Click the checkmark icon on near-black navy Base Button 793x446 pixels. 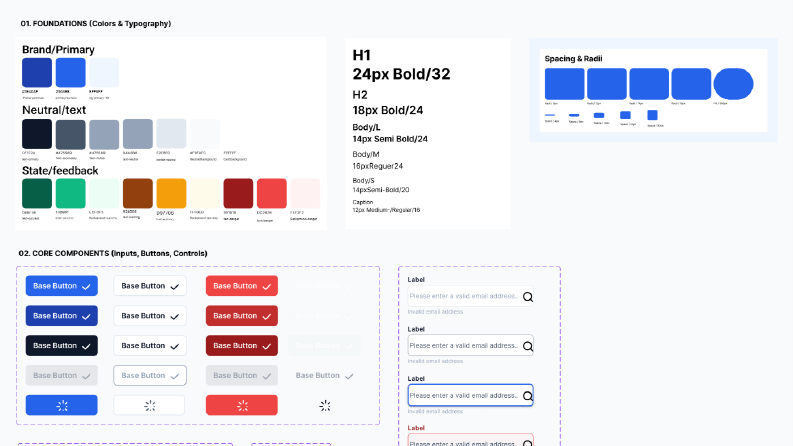tap(86, 346)
